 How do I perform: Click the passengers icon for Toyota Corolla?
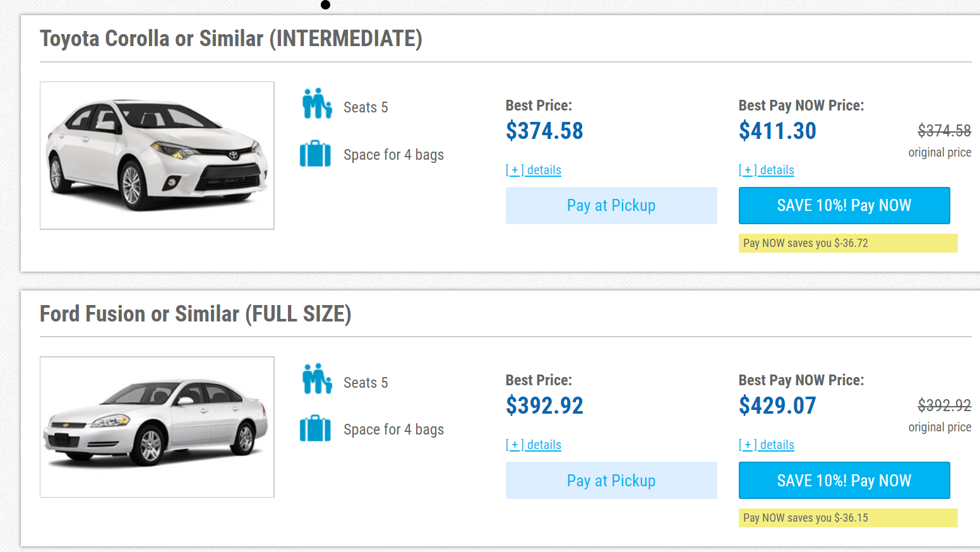(x=316, y=104)
